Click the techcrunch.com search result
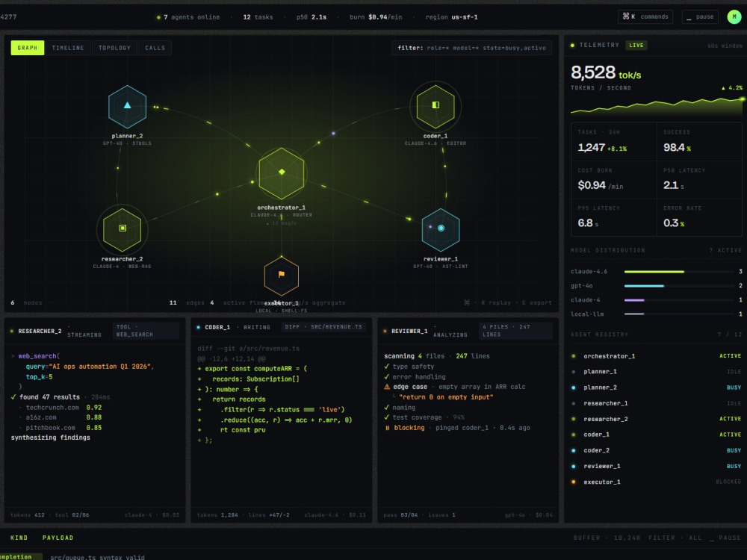The image size is (747, 560). pyautogui.click(x=61, y=407)
